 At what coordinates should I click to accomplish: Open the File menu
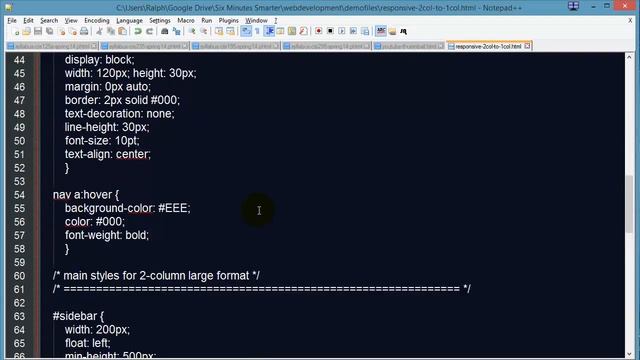click(12, 20)
